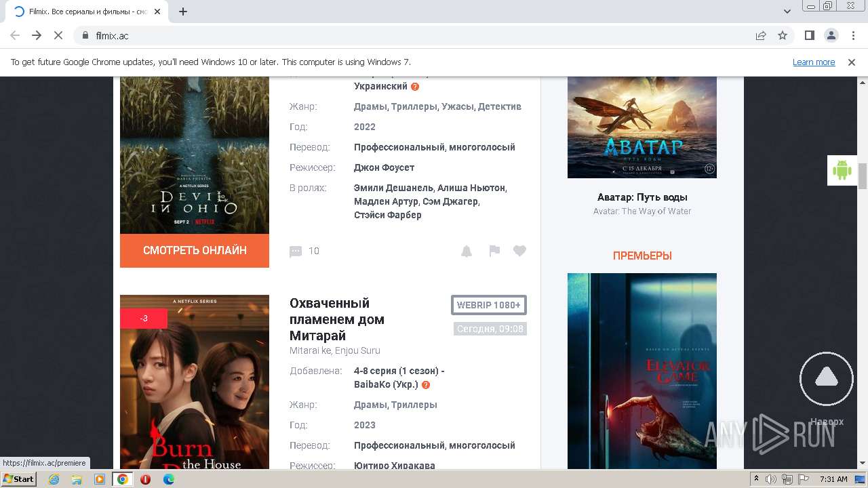
Task: Click the help icon next to Украинский
Action: pos(415,87)
